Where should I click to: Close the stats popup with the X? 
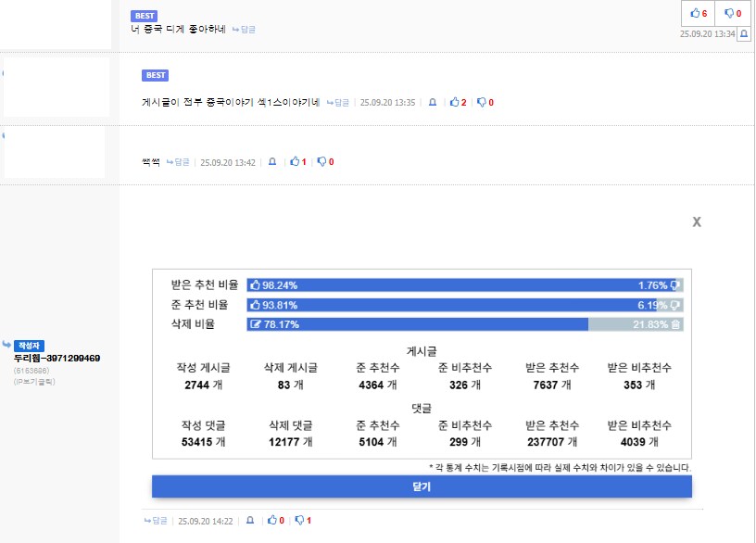pyautogui.click(x=697, y=222)
